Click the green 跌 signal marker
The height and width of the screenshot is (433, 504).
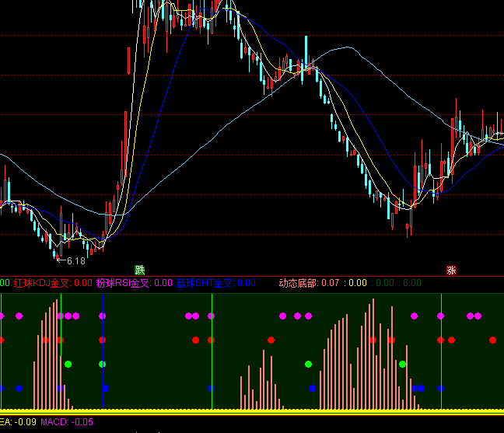point(140,270)
